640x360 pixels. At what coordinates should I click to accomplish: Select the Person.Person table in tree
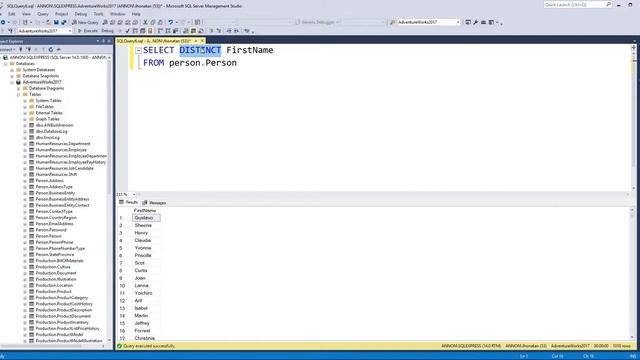[x=49, y=236]
